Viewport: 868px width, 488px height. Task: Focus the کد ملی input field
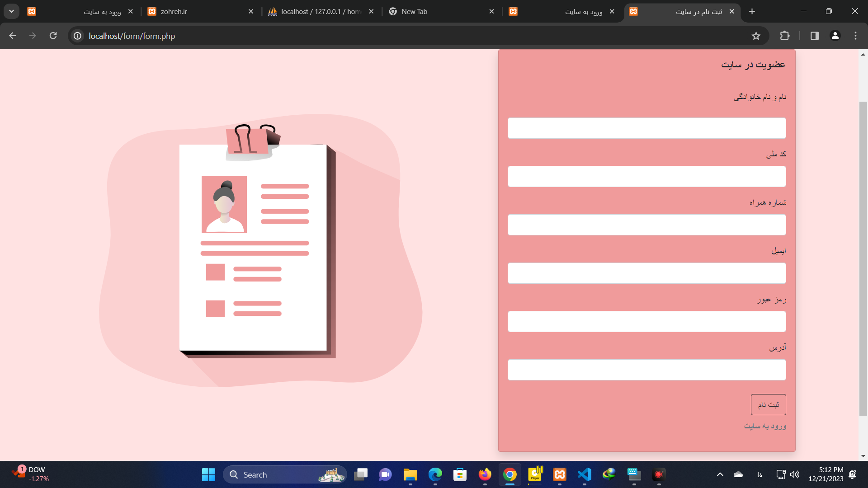(646, 176)
